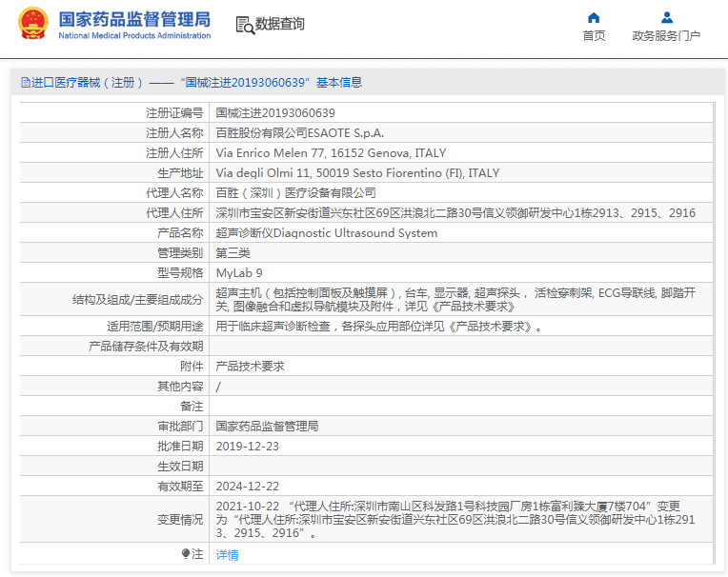Select product name Diagnostic Ultrasound System
The width and height of the screenshot is (728, 577).
tap(327, 233)
